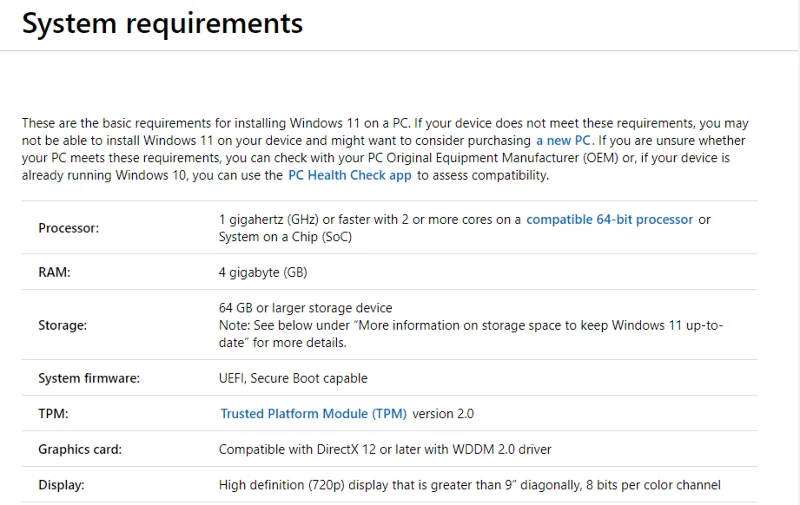Viewport: 800px width, 505px height.
Task: Click the "version 2.0" text after TPM link
Action: coord(443,413)
